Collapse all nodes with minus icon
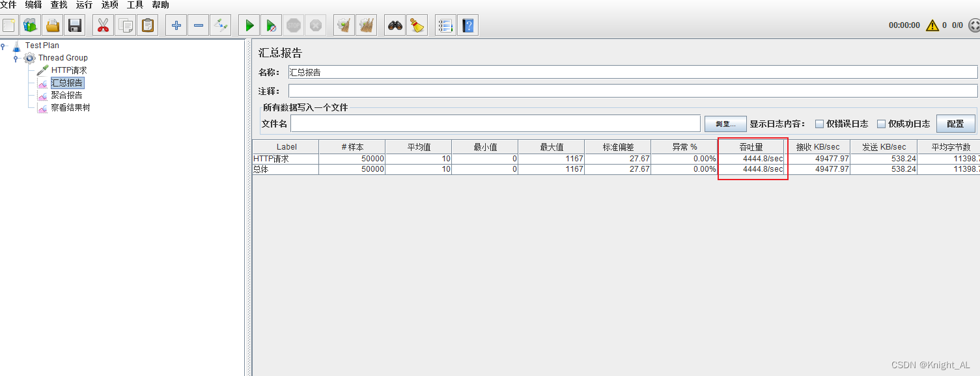Viewport: 980px width, 376px height. pyautogui.click(x=198, y=25)
